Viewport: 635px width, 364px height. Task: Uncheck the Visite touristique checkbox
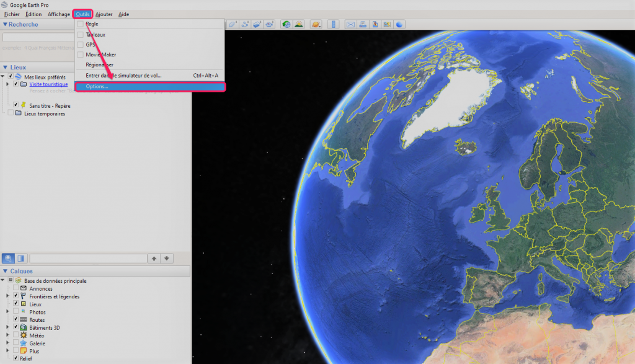16,84
